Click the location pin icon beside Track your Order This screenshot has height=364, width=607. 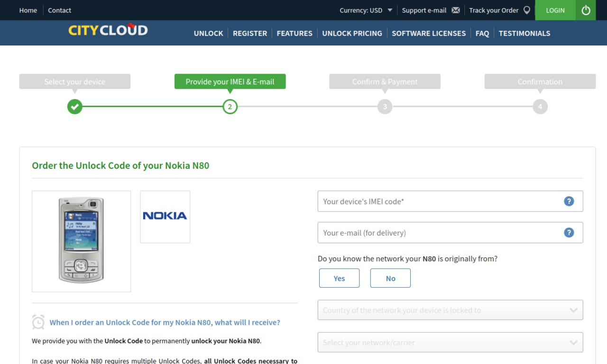[x=527, y=10]
